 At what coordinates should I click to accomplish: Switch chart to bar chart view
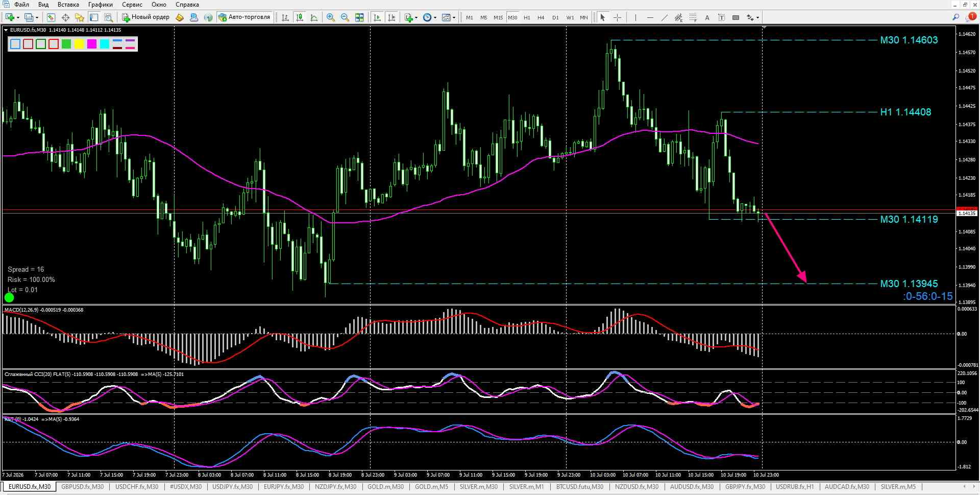click(285, 17)
